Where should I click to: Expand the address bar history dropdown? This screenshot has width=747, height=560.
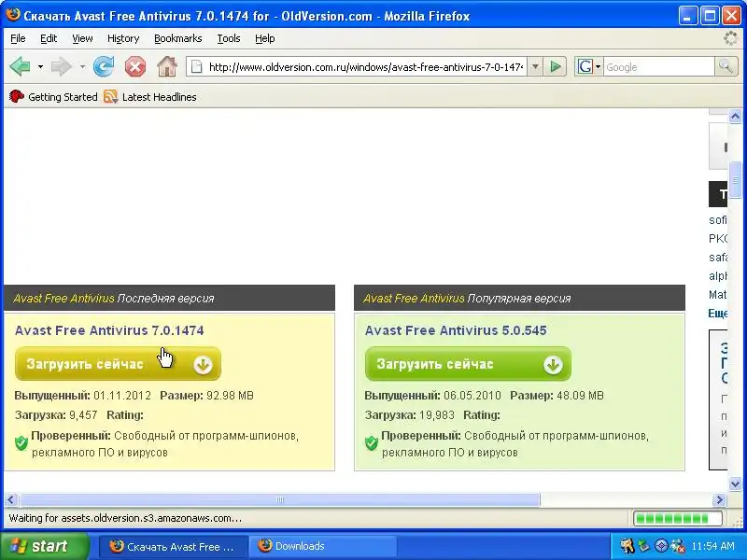(535, 67)
